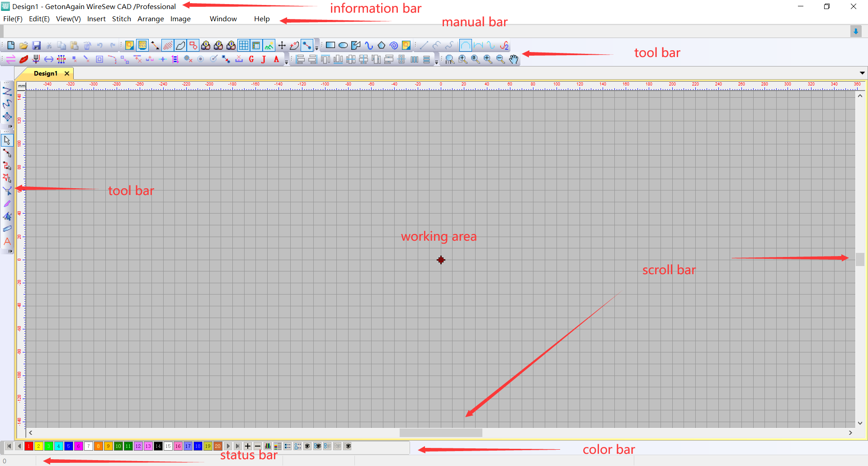
Task: Select the Spiral shape tool
Action: point(394,45)
